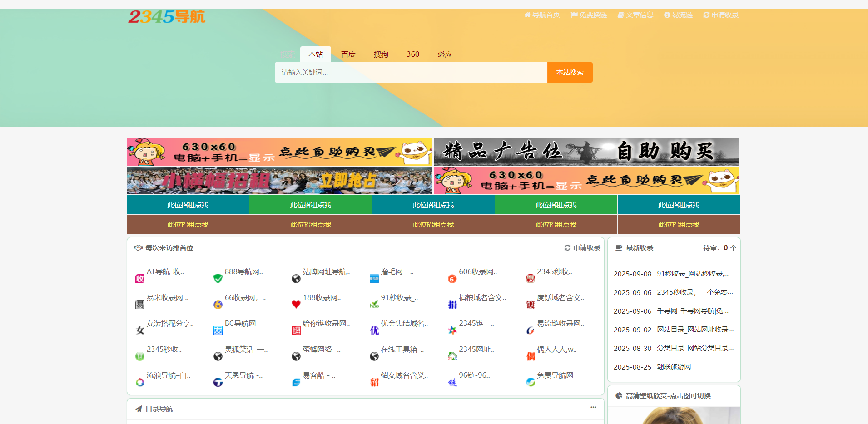Switch to the 搜狗 search tab
Screen dimensions: 868x424
pyautogui.click(x=381, y=54)
